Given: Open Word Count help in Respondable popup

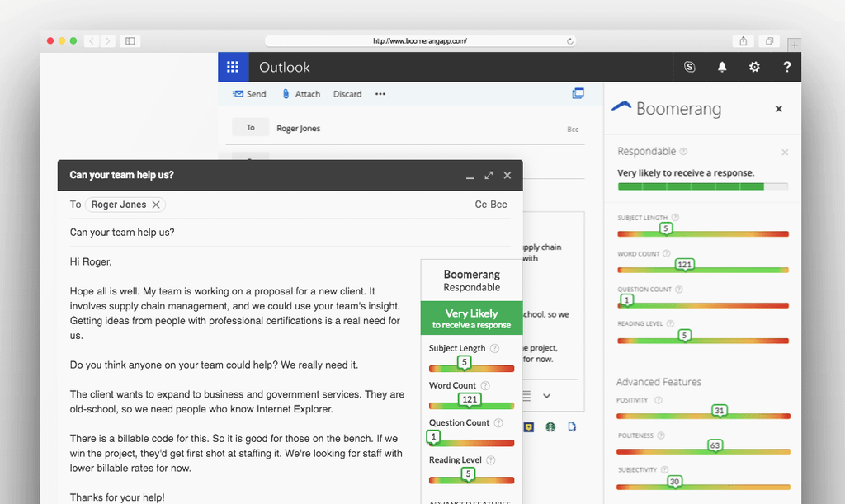Looking at the screenshot, I should pyautogui.click(x=485, y=385).
